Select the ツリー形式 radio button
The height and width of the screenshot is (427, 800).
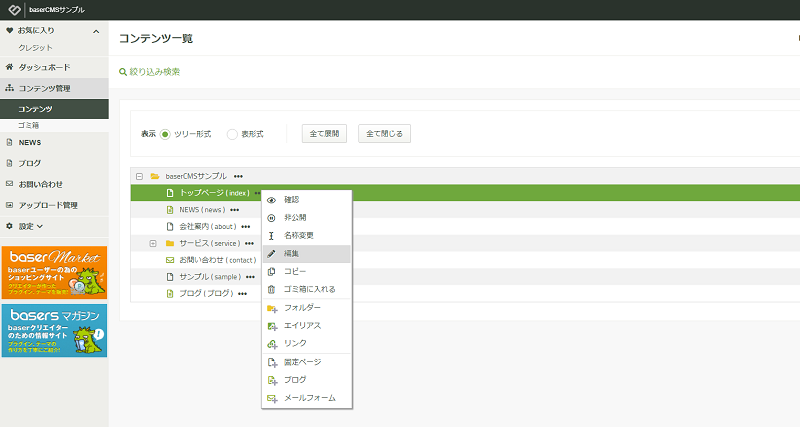pyautogui.click(x=165, y=134)
